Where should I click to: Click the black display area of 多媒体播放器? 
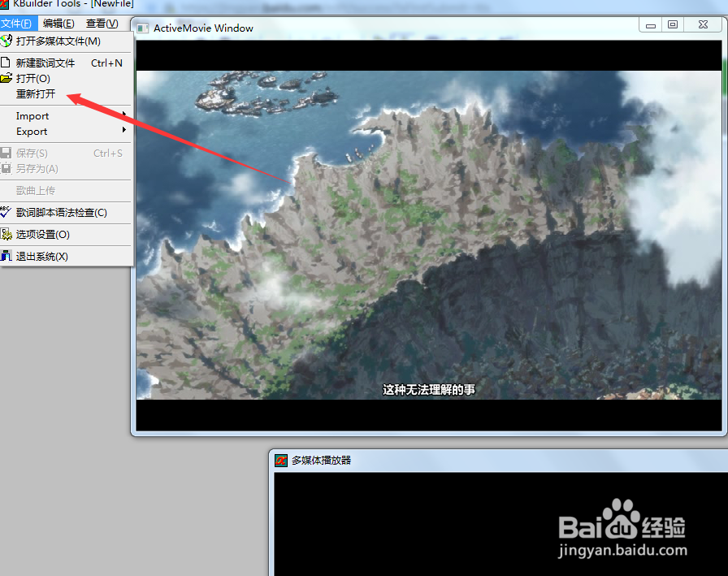[x=501, y=525]
